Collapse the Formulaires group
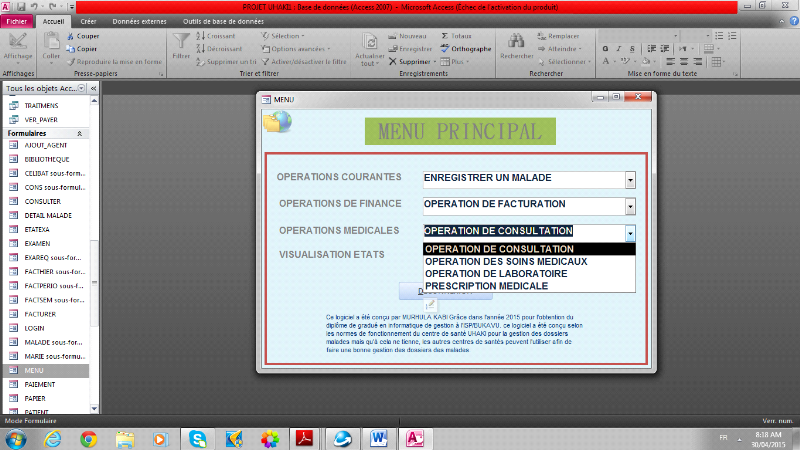This screenshot has height=450, width=800. 80,134
